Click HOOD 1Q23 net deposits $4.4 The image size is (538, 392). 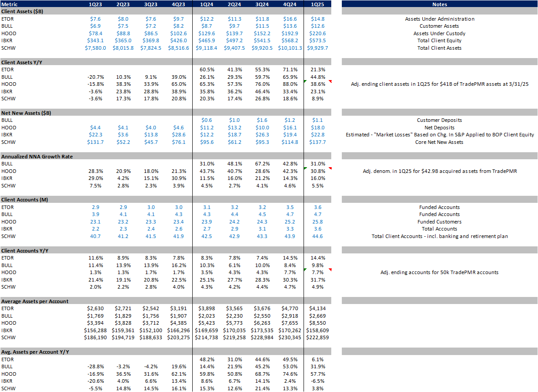tap(95, 128)
